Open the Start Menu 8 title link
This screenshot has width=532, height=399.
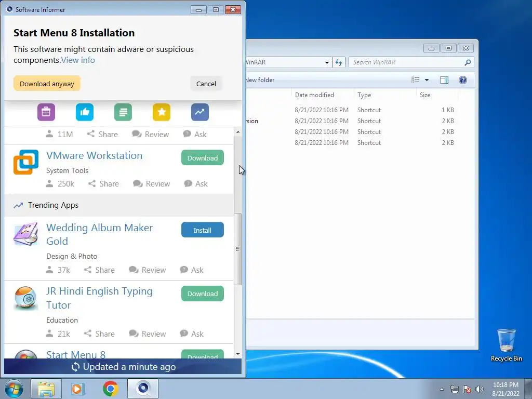pos(76,354)
